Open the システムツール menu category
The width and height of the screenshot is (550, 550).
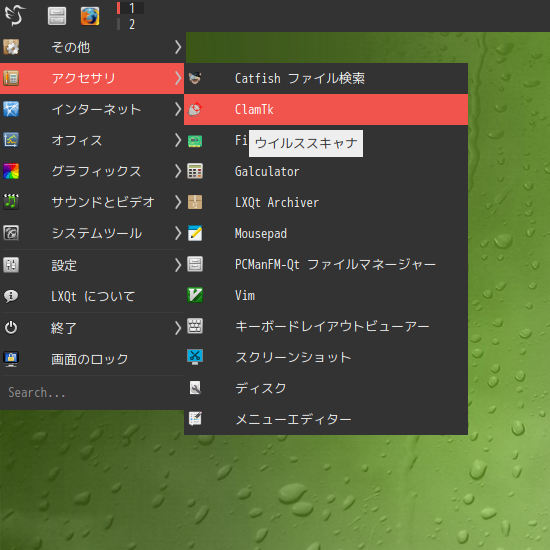(92, 233)
